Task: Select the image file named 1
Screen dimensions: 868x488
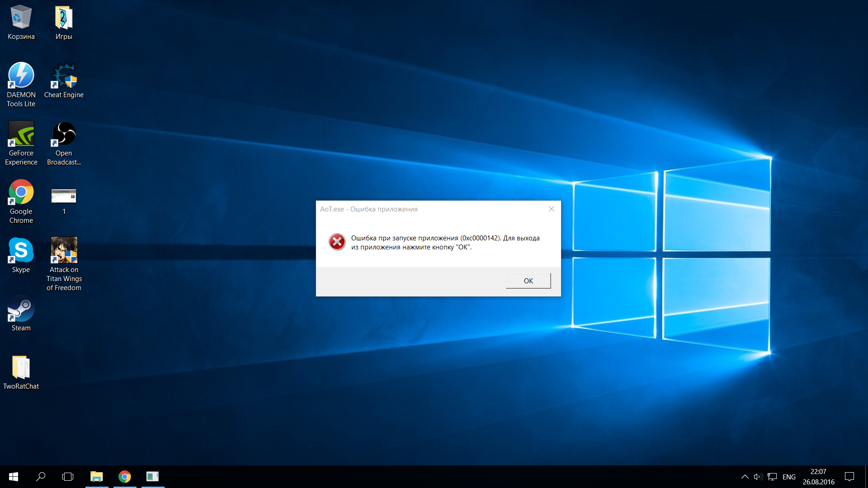Action: (x=64, y=196)
